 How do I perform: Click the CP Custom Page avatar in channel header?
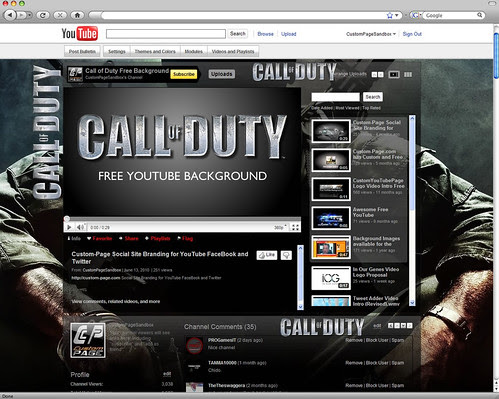(75, 74)
